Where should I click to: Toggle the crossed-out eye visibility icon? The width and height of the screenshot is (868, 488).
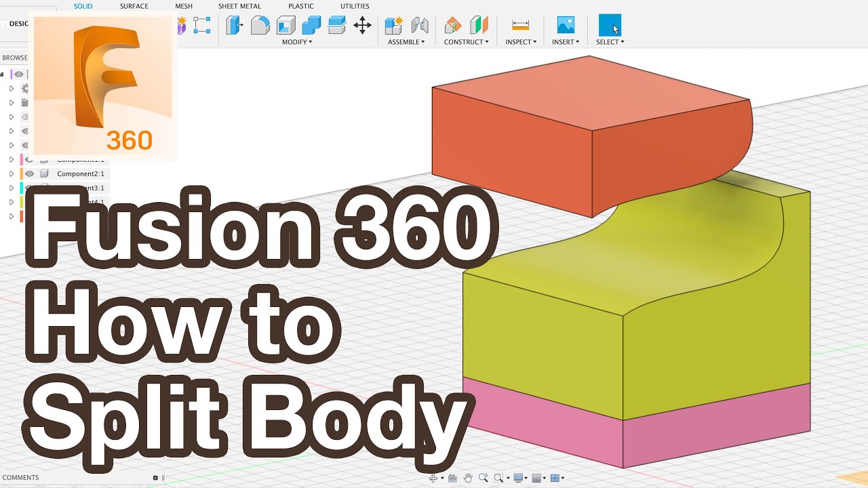[26, 117]
